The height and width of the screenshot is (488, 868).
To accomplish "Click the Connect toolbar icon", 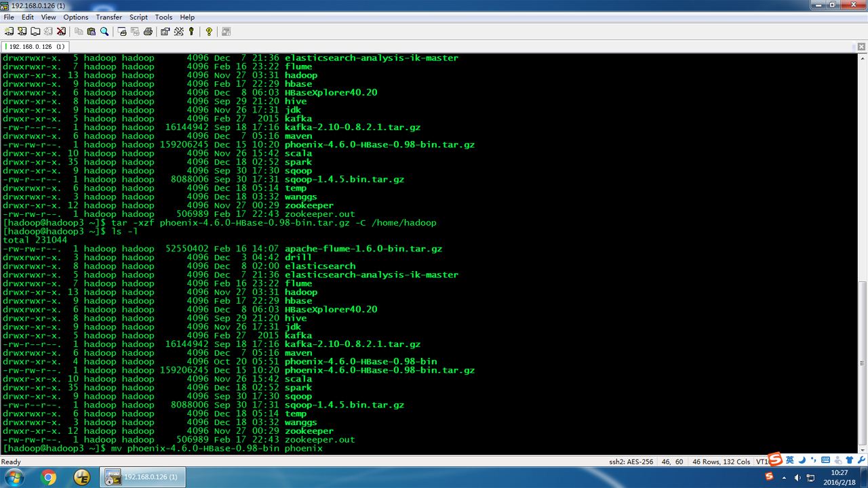I will [x=9, y=31].
